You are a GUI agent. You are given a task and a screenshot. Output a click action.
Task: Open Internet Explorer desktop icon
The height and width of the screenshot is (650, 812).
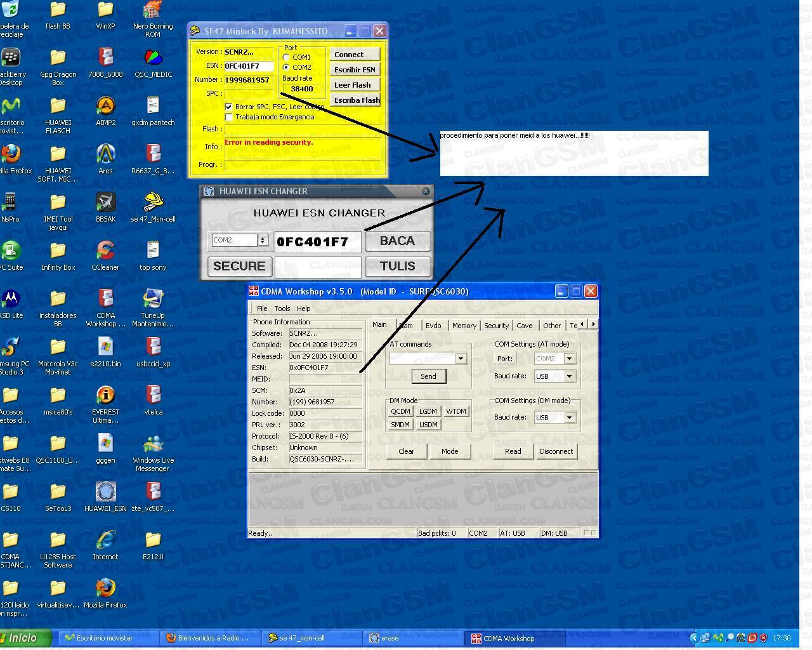point(105,540)
